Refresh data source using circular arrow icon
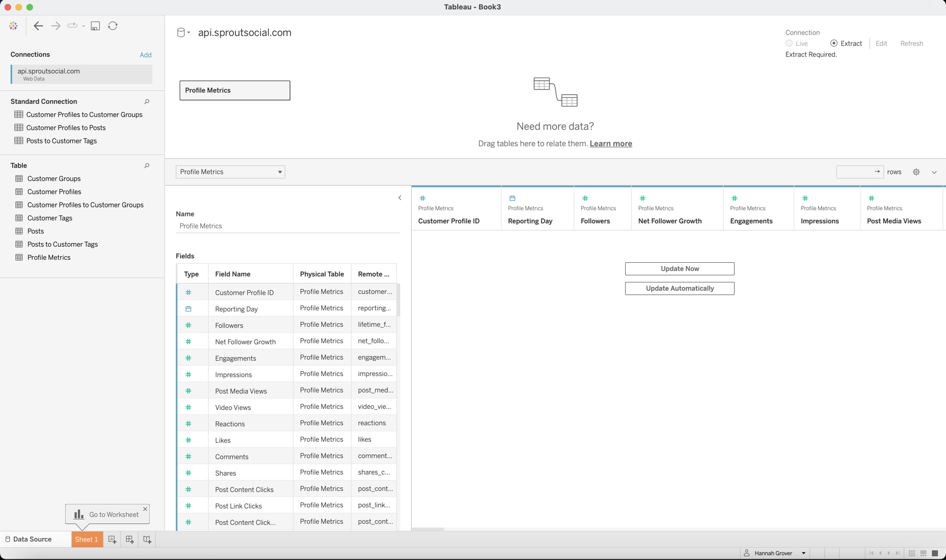The width and height of the screenshot is (946, 560). click(113, 26)
